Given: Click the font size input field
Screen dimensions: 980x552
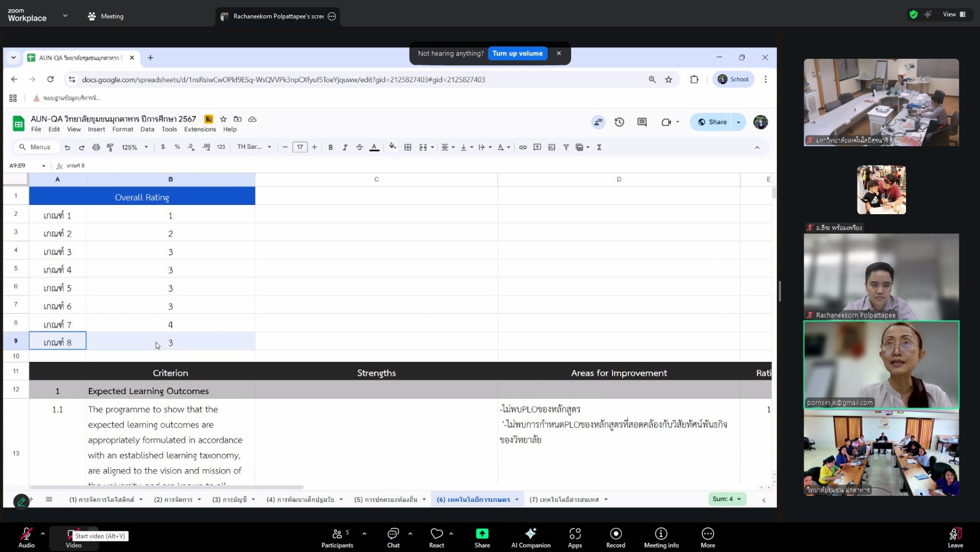Looking at the screenshot, I should tap(300, 147).
